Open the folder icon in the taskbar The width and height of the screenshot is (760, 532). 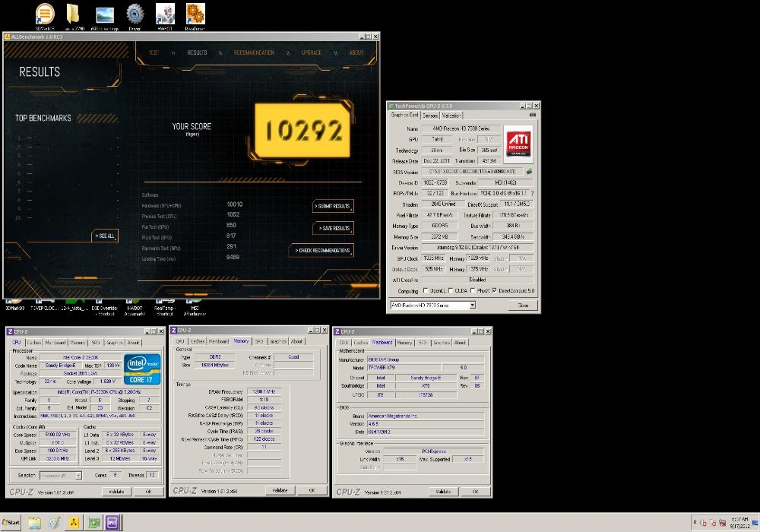tap(34, 523)
